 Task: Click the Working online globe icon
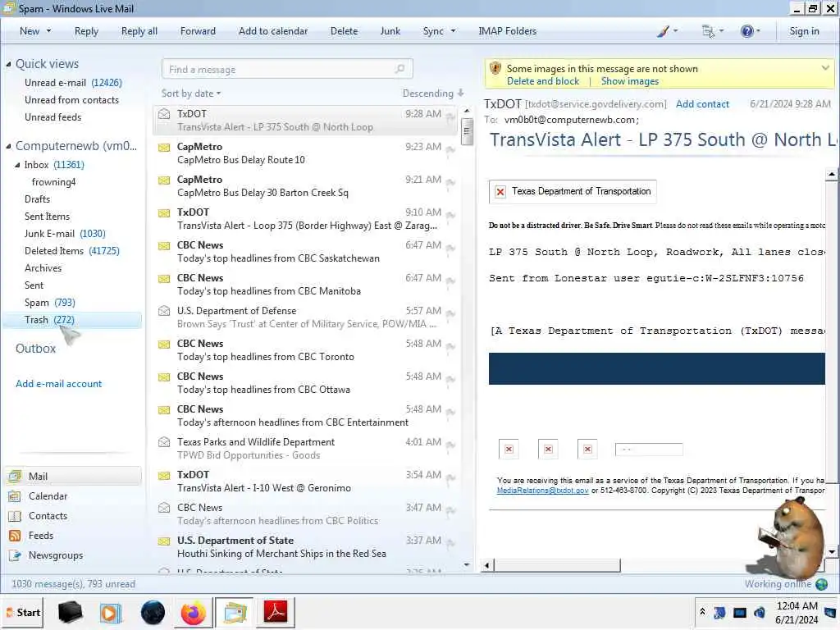pos(821,584)
